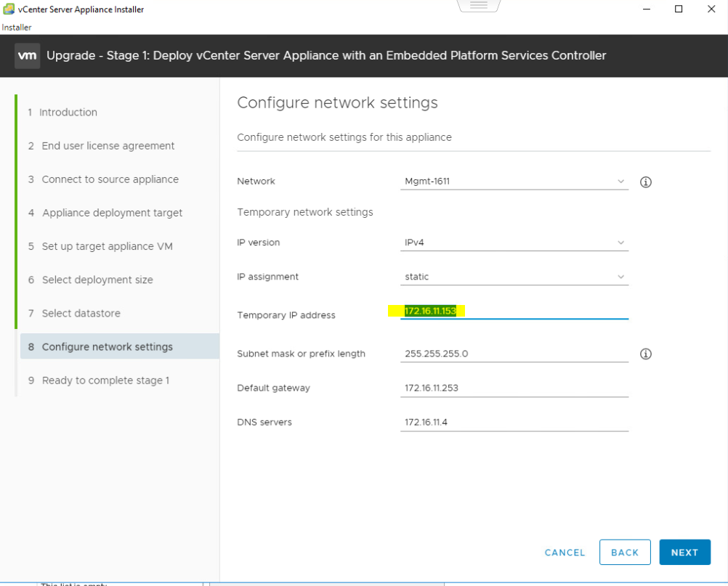Click the 'Configure network settings for this appliance' text
The image size is (728, 586).
[344, 137]
